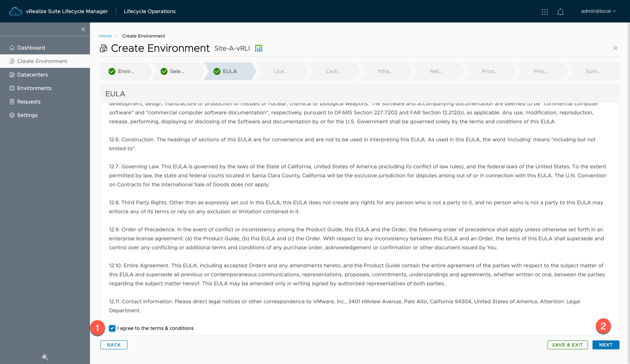Viewport: 630px width, 364px height.
Task: Open the apps grid menu icon
Action: 545,11
